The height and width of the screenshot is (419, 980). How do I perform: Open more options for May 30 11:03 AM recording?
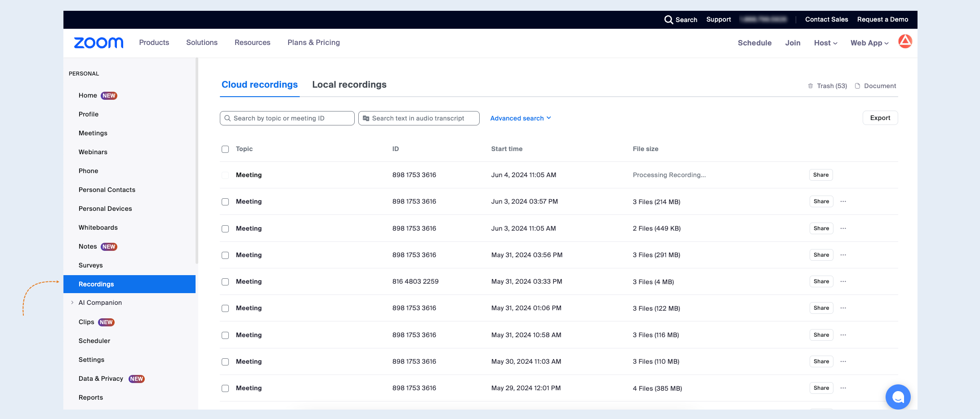click(x=843, y=361)
